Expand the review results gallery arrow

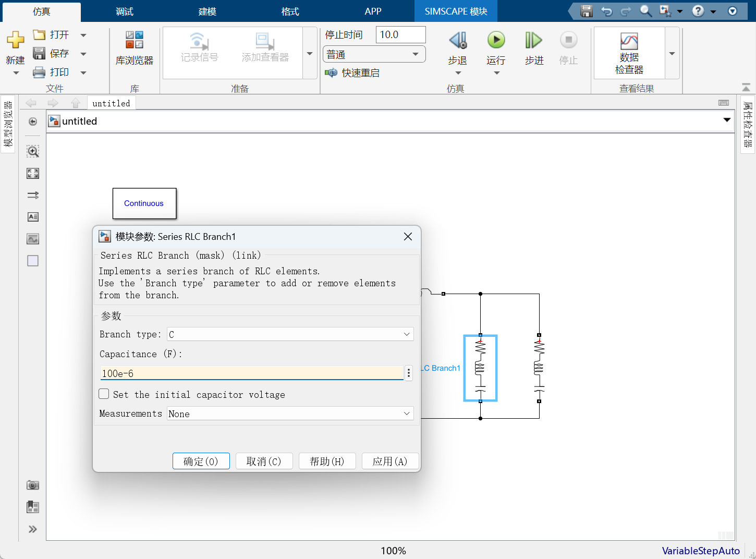click(x=672, y=53)
